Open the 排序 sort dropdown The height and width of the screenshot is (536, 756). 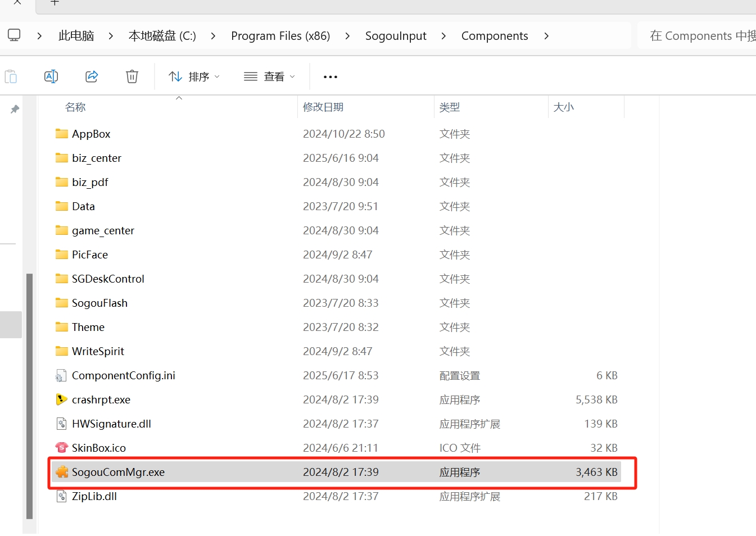click(x=194, y=76)
